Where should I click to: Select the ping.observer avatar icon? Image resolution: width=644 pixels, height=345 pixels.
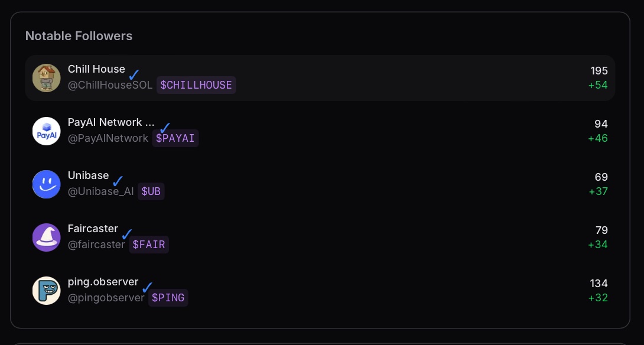pos(46,291)
